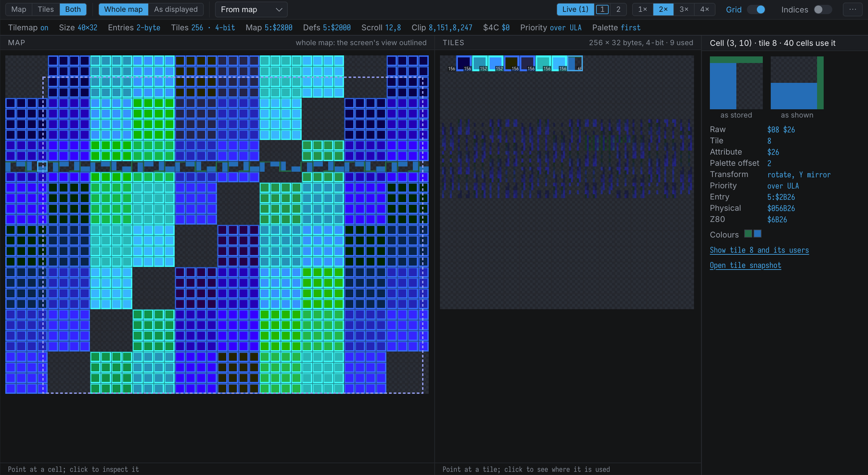Turn on the Indices switch
Screen dimensions: 868x475
click(823, 9)
